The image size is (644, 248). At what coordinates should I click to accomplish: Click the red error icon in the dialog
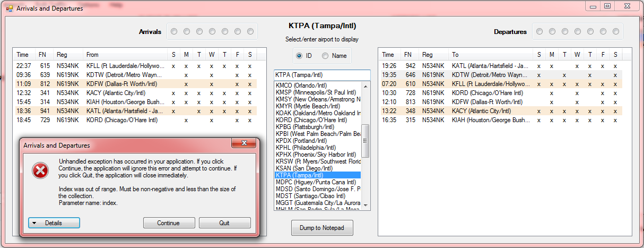40,170
